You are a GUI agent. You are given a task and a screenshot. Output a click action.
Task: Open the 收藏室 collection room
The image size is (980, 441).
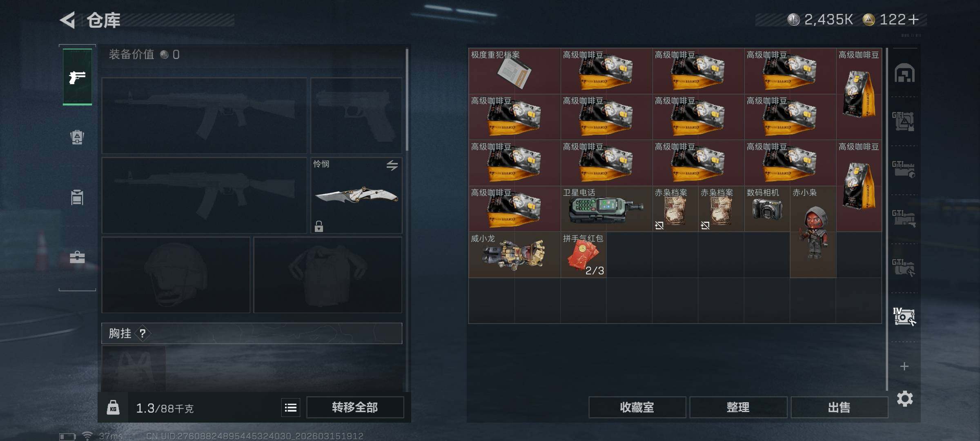(637, 408)
